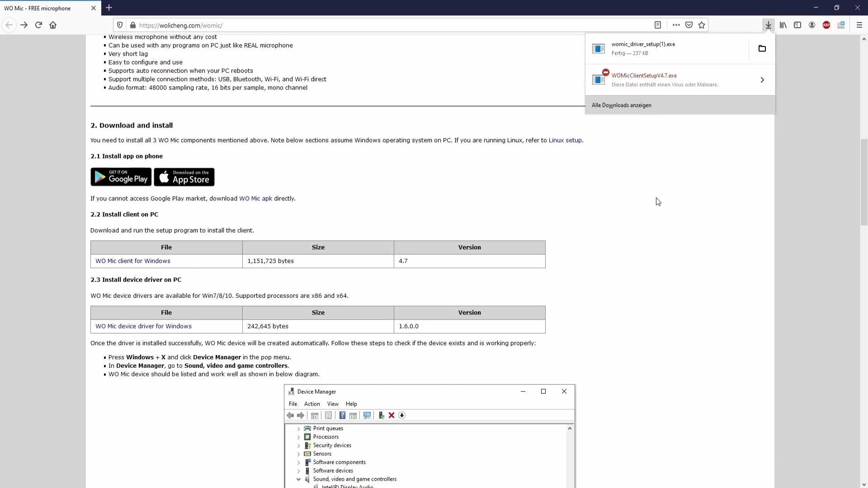Click the shield security icon in address bar
This screenshot has width=868, height=488.
pyautogui.click(x=120, y=25)
